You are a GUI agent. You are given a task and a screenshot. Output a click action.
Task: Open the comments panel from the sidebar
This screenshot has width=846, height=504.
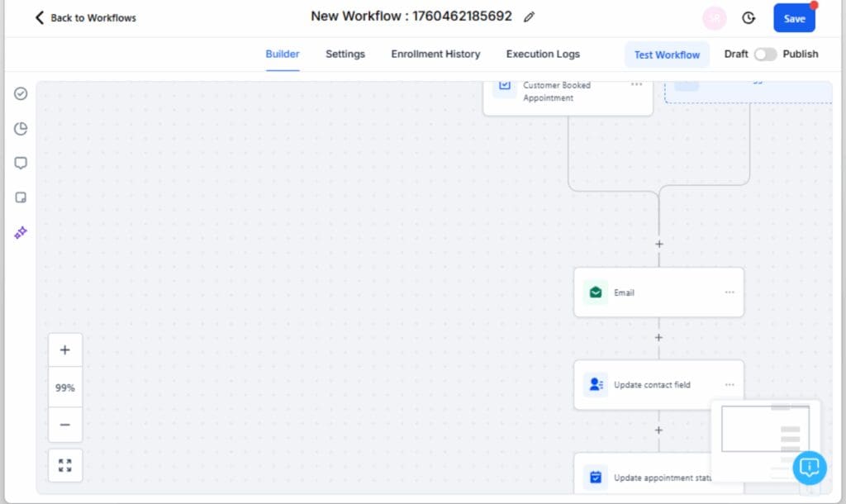(21, 163)
